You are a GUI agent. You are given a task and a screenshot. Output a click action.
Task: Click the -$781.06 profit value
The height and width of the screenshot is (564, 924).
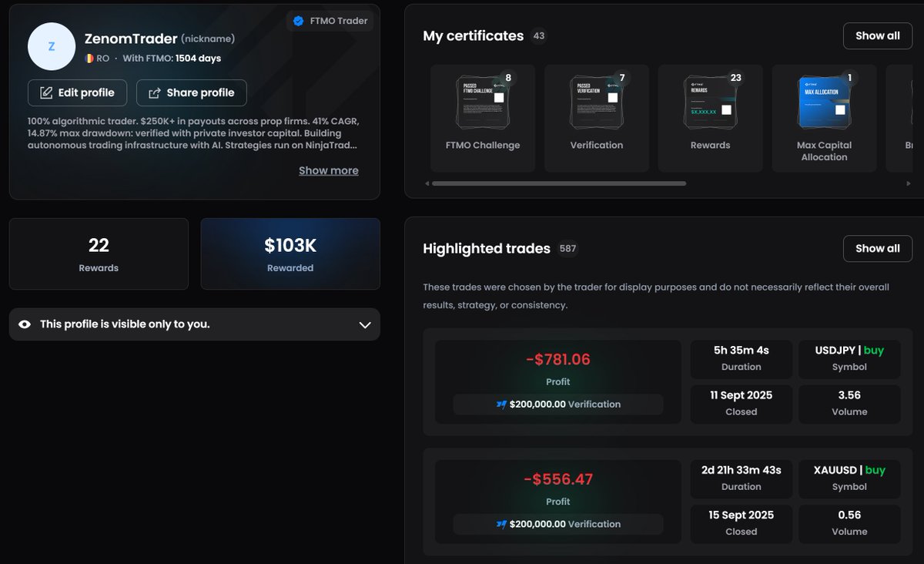click(x=558, y=359)
